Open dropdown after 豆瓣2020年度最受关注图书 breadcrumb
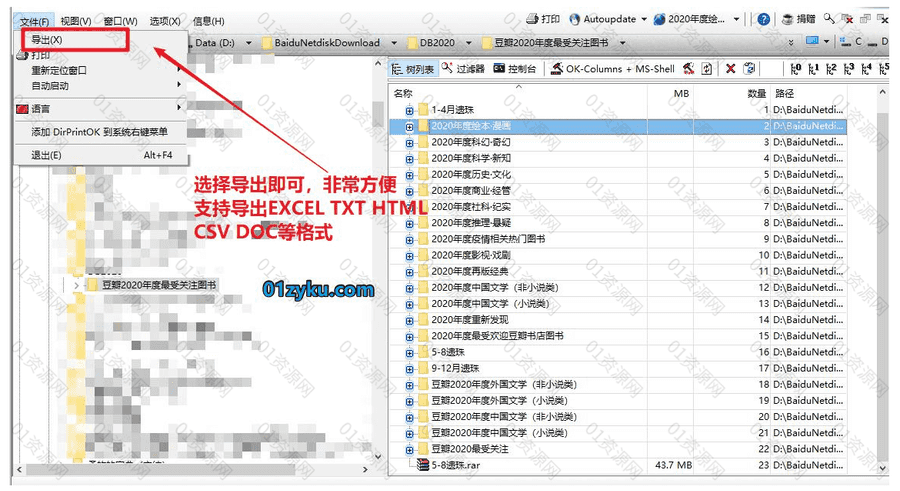The width and height of the screenshot is (900, 491). pyautogui.click(x=622, y=43)
